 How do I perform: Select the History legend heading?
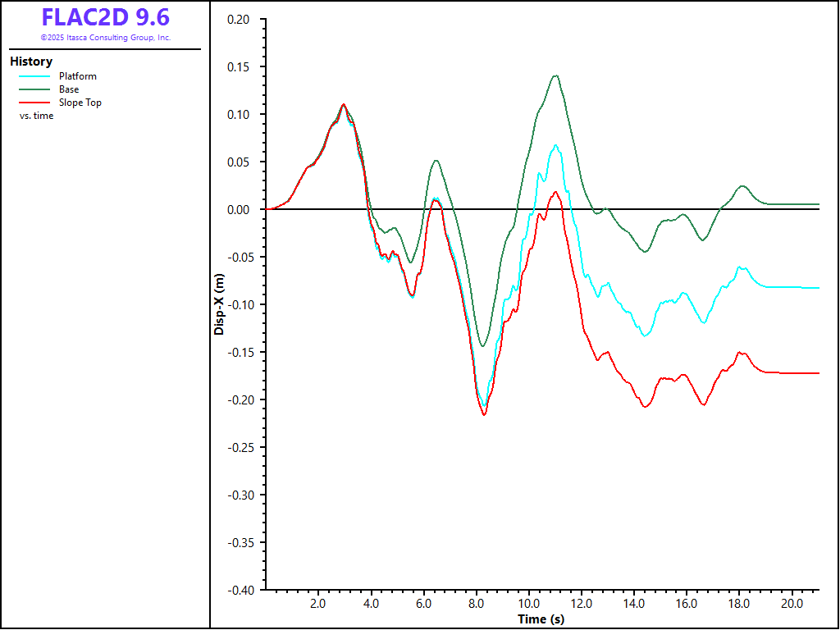31,62
